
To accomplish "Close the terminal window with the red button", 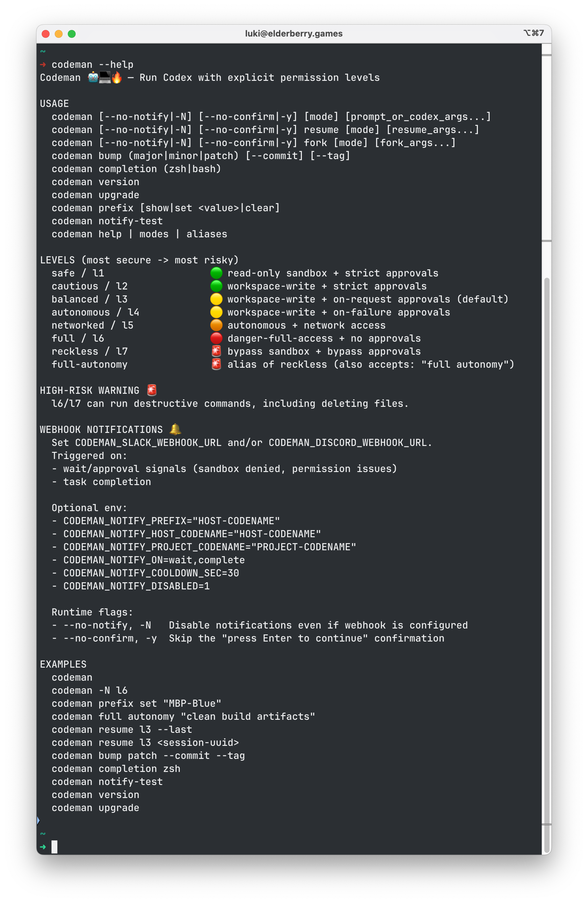I will pyautogui.click(x=46, y=34).
